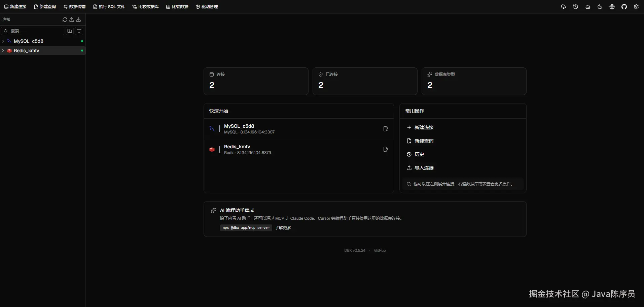Open MySQL_c5d8 from the 快速开始 list
The height and width of the screenshot is (307, 644).
tap(298, 129)
